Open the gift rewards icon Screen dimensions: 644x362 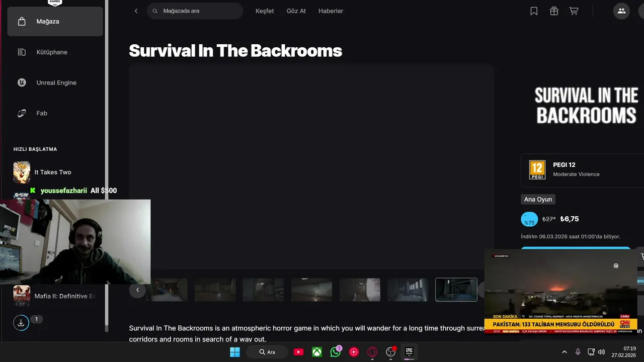(x=554, y=11)
